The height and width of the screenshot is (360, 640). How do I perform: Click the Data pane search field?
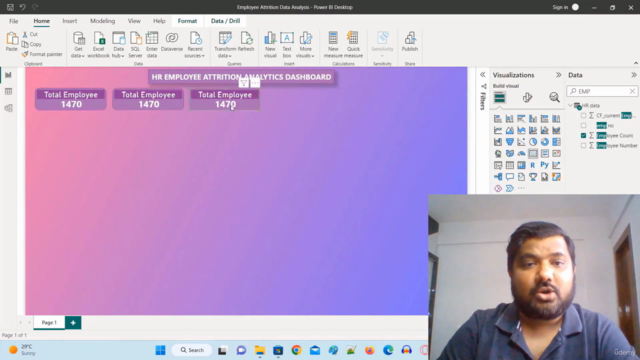click(602, 91)
